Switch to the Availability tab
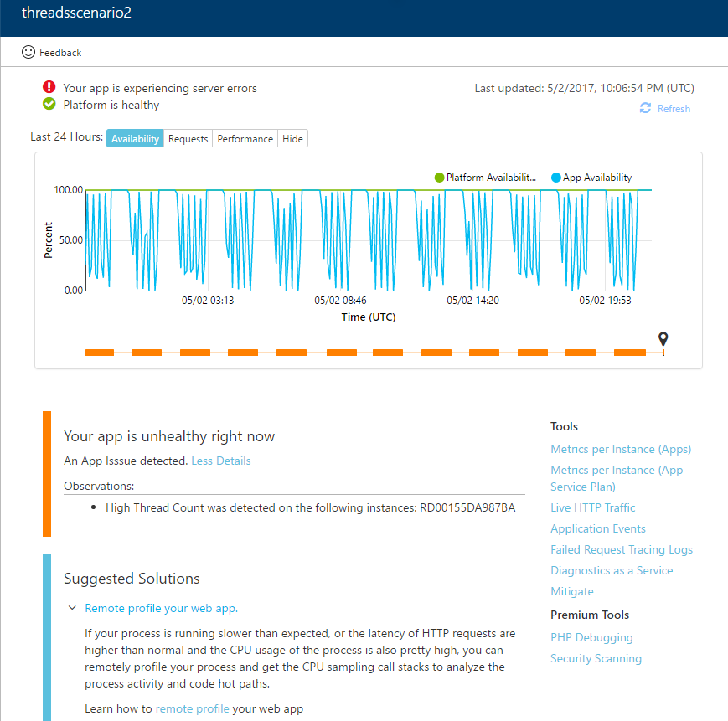The width and height of the screenshot is (728, 721). [135, 139]
